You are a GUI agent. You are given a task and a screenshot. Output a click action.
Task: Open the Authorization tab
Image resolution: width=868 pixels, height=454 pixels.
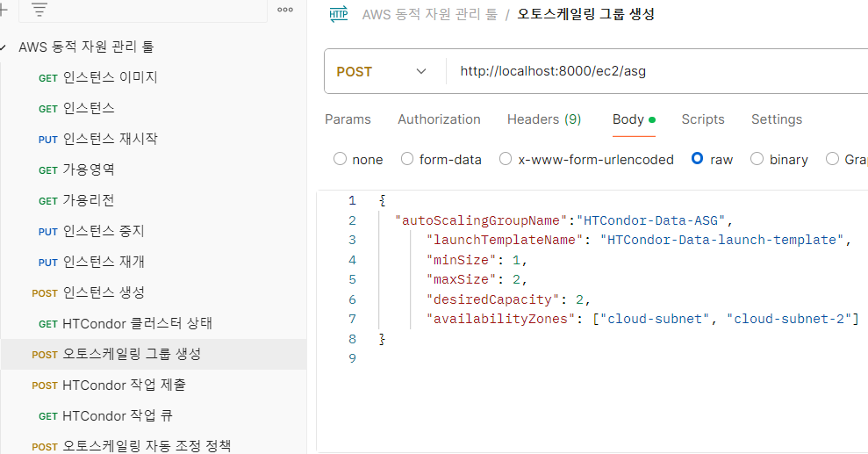point(439,119)
